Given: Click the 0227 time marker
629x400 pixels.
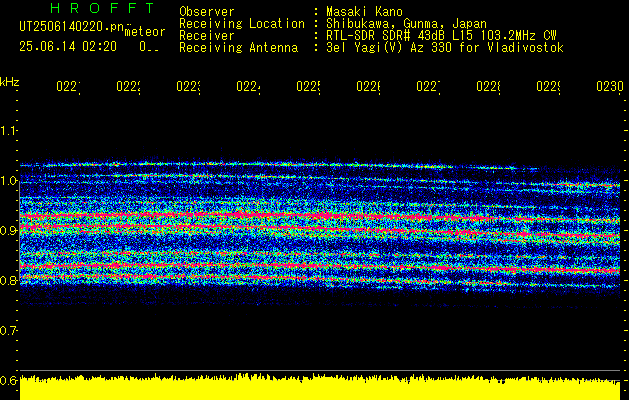Looking at the screenshot, I should 428,86.
